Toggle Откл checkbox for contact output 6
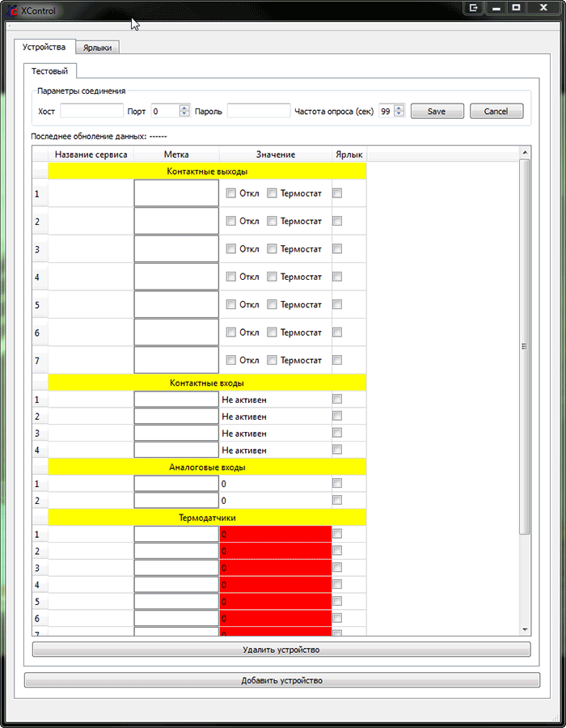Viewport: 566px width, 728px height. (230, 332)
